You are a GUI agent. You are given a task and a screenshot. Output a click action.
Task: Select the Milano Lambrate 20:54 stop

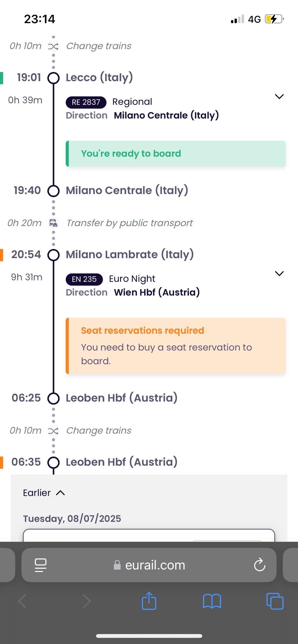pyautogui.click(x=129, y=254)
